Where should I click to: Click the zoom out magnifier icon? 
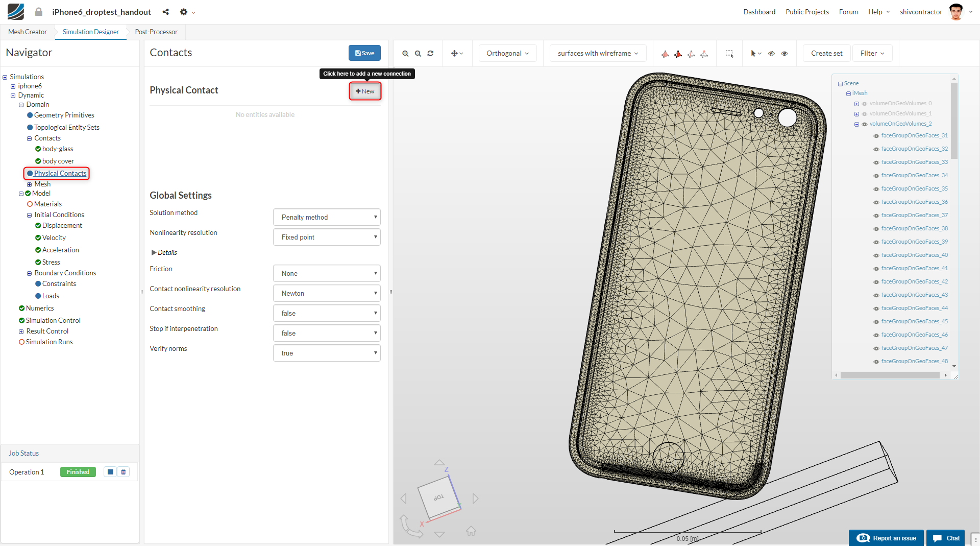coord(418,53)
